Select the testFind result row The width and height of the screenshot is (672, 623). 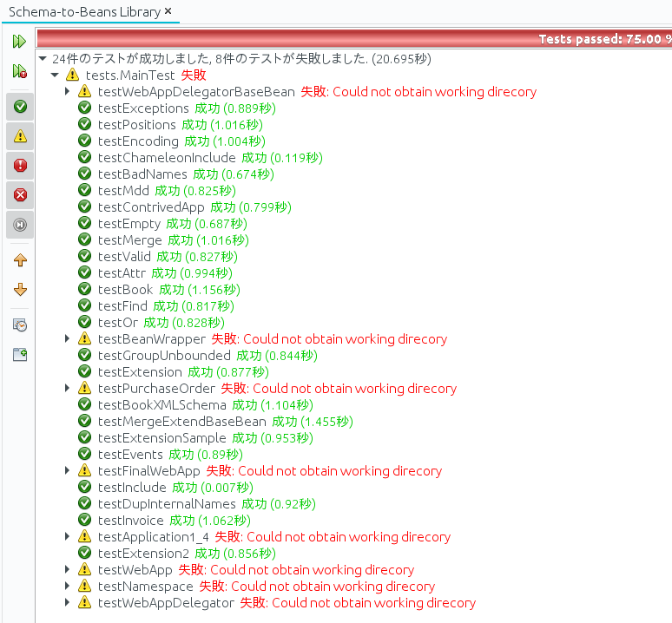156,305
